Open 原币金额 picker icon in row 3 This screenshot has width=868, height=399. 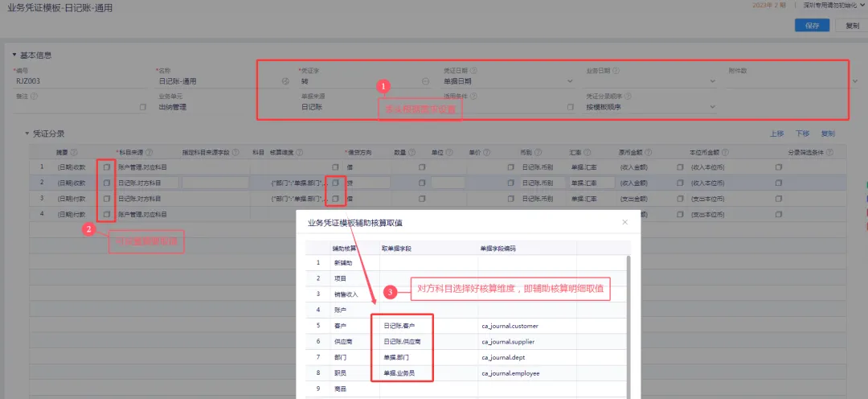(679, 199)
